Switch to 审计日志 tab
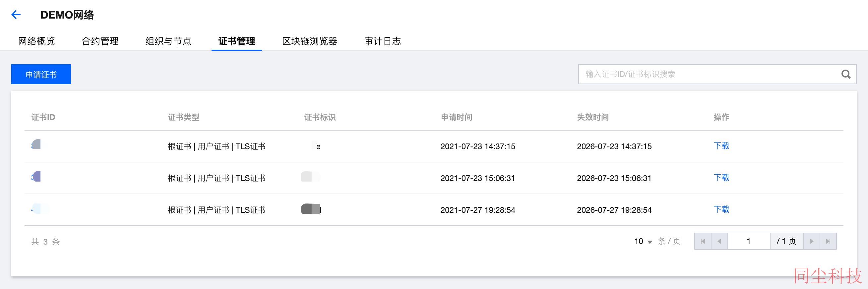This screenshot has width=868, height=289. 383,41
